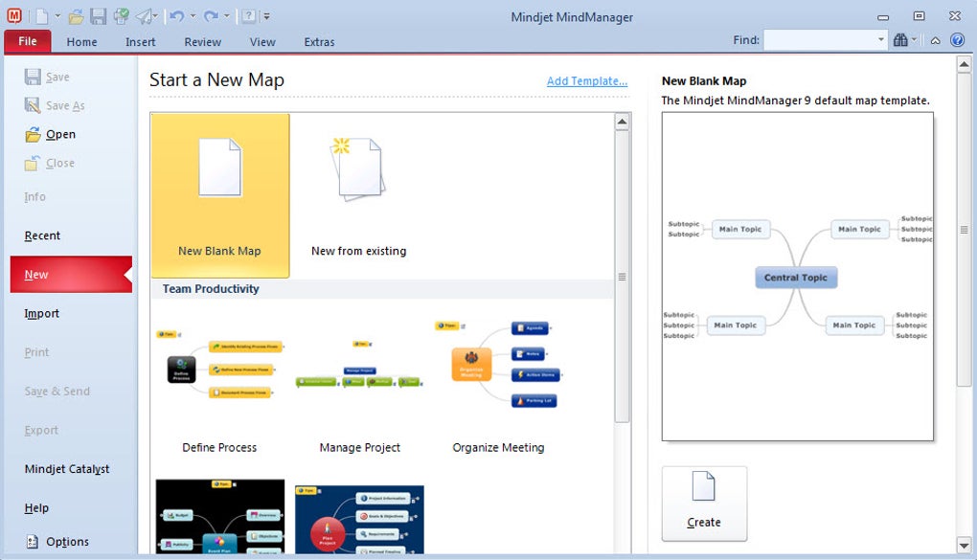Switch to the View ribbon tab
977x560 pixels.
point(262,42)
